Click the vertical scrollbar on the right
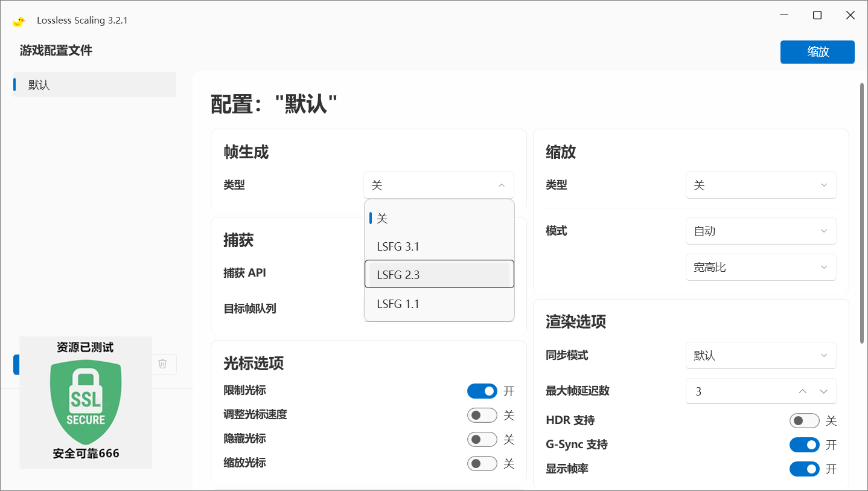Screen dimensions: 868x491 click(x=863, y=213)
